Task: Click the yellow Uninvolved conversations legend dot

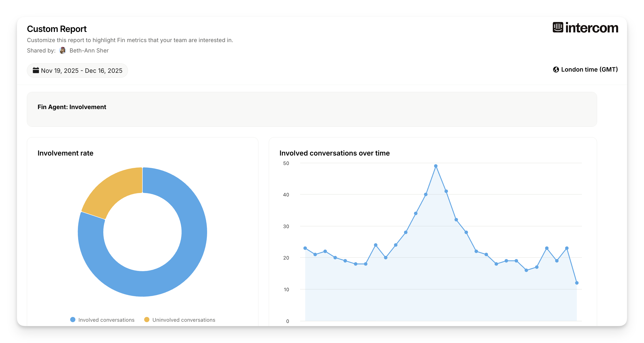Action: [147, 320]
